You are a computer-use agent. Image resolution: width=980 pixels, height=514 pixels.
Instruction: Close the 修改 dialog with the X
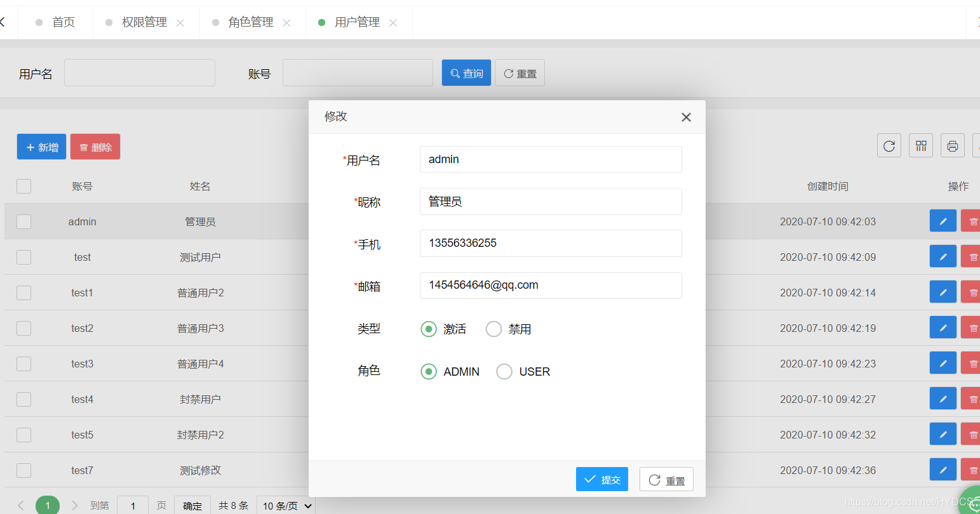point(685,117)
